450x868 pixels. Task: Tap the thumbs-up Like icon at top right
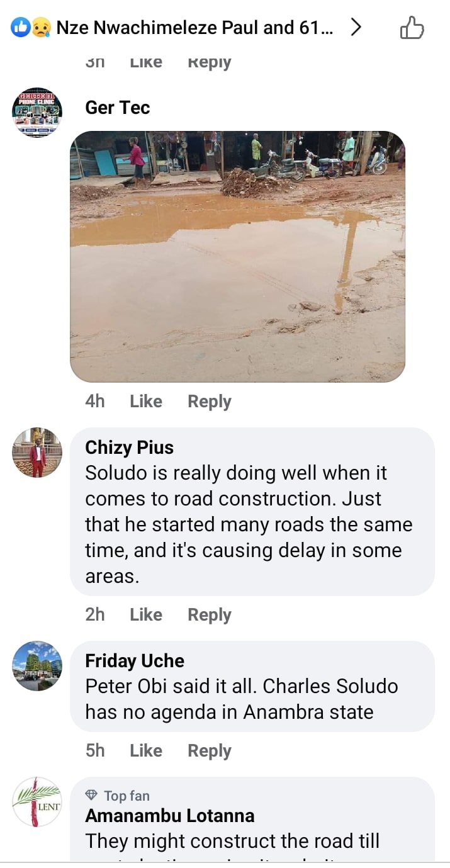point(412,28)
